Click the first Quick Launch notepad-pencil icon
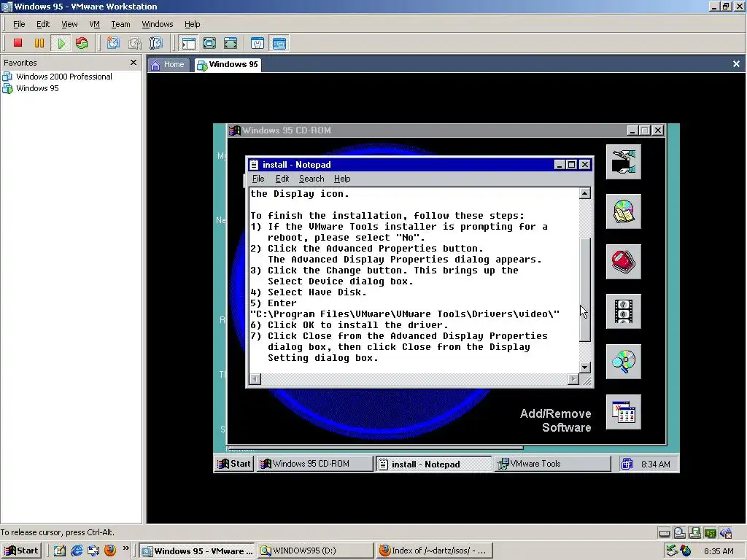Image resolution: width=747 pixels, height=560 pixels. click(x=60, y=551)
